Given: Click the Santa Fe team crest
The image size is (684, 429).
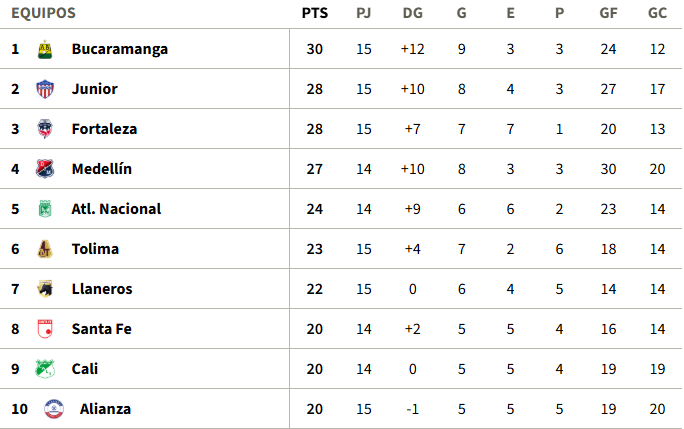Looking at the screenshot, I should click(44, 329).
